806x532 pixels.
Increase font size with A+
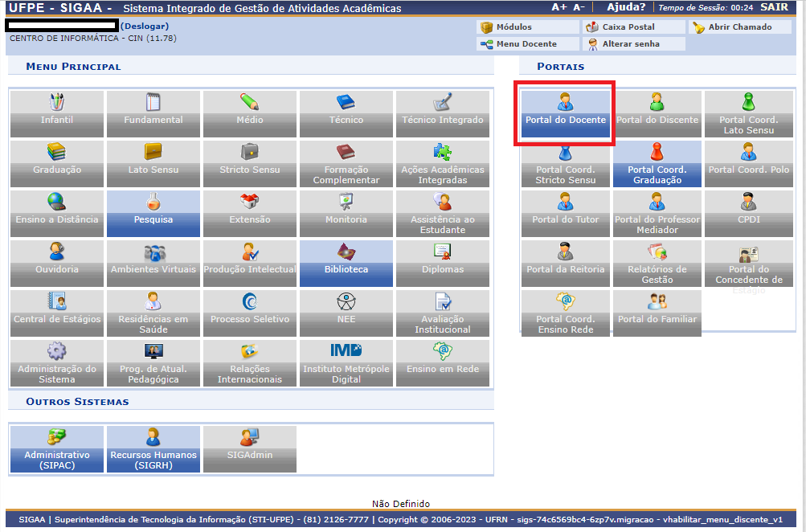pyautogui.click(x=558, y=7)
